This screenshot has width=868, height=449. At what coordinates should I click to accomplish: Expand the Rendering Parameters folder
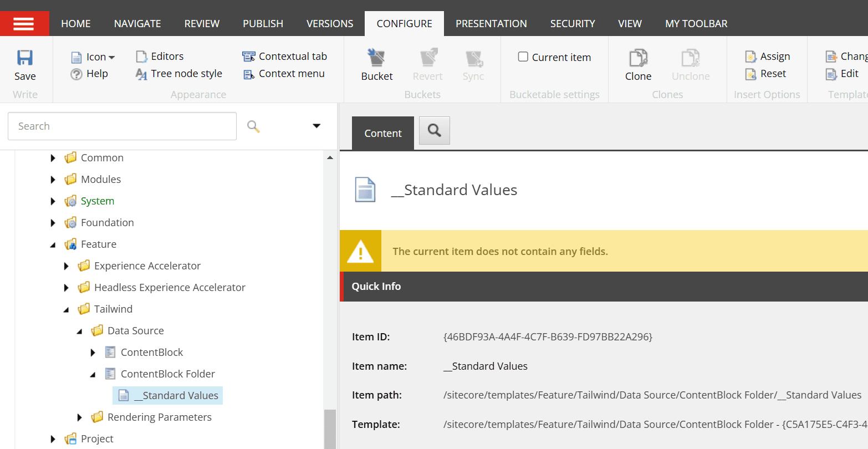[79, 417]
